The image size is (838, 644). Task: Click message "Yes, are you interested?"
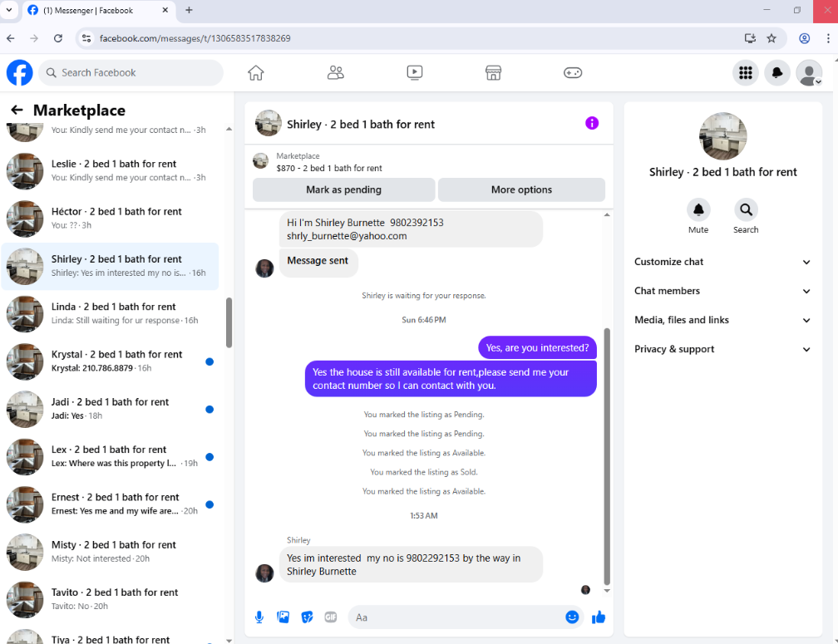point(537,347)
